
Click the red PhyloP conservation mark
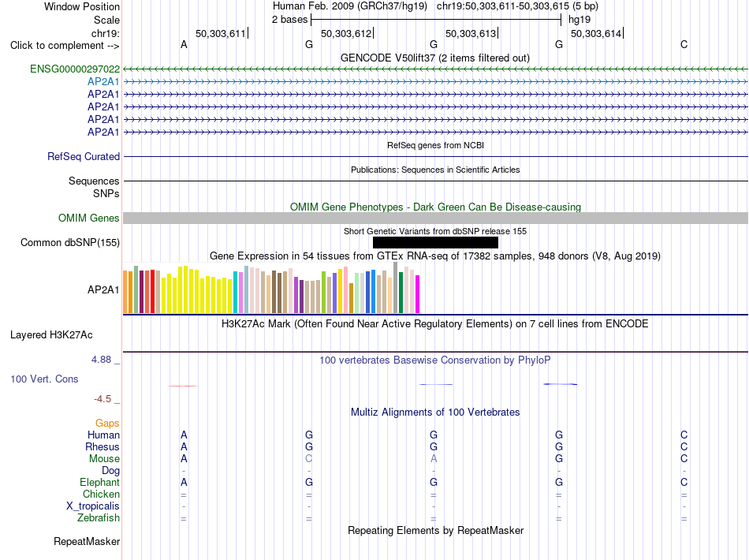182,386
